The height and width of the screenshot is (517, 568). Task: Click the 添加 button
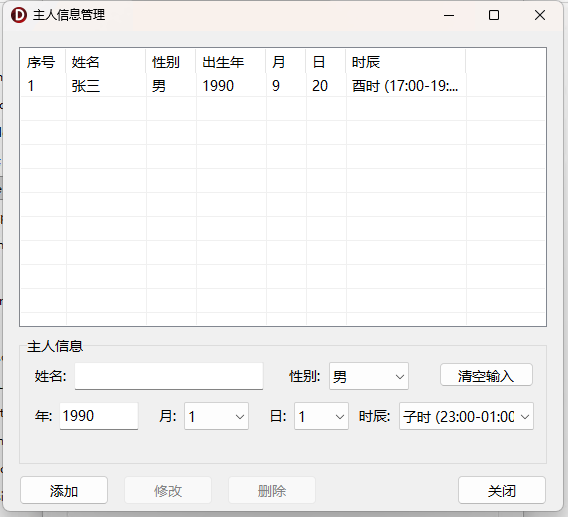point(64,491)
